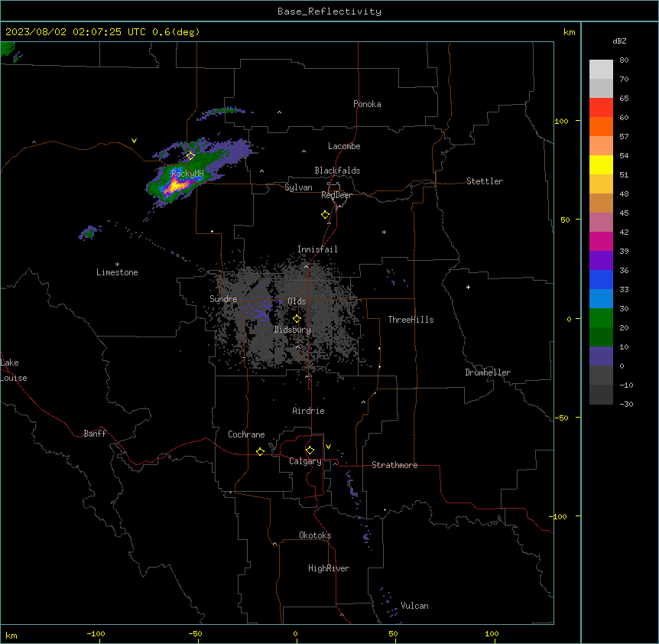Select the red 65 dBZ legend swatch

point(601,107)
